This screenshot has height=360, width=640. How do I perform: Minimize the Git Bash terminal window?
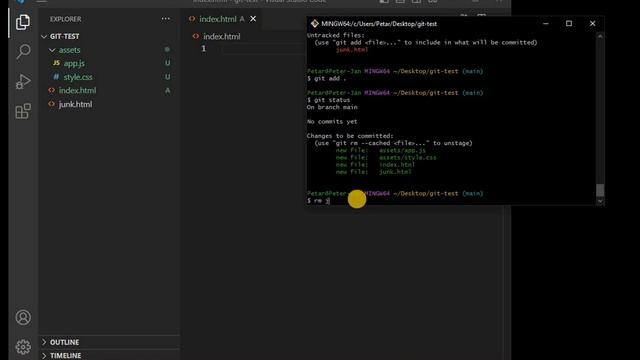point(546,24)
